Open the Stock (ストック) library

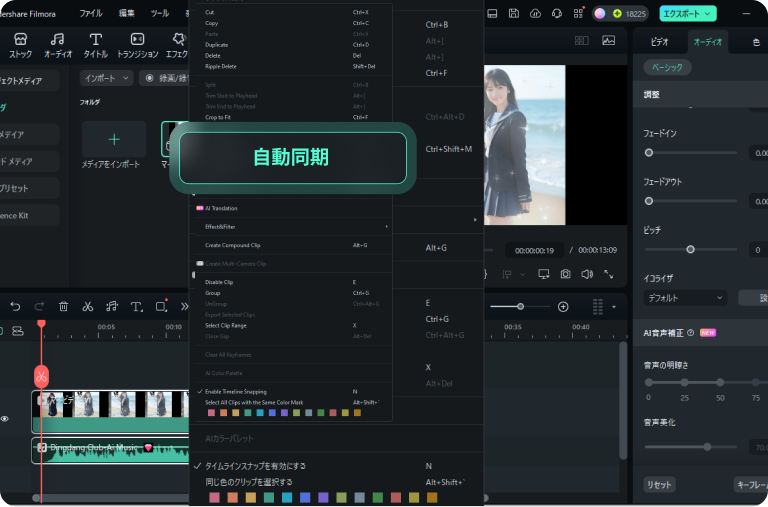(20, 46)
